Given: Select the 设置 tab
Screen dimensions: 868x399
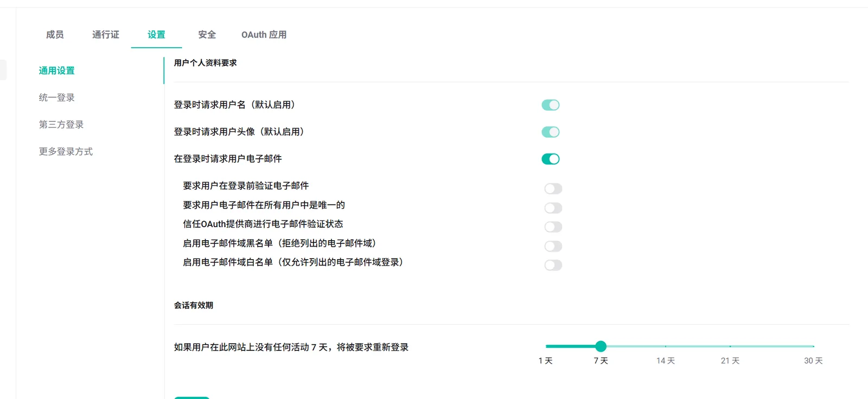Looking at the screenshot, I should [x=156, y=35].
